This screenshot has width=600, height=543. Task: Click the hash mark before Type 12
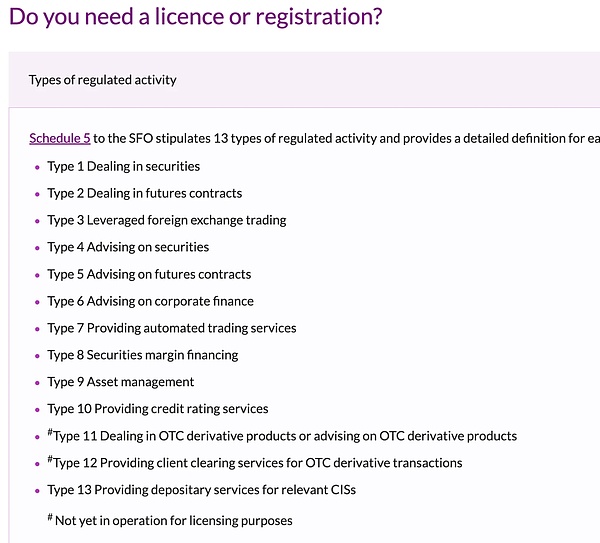coord(50,460)
